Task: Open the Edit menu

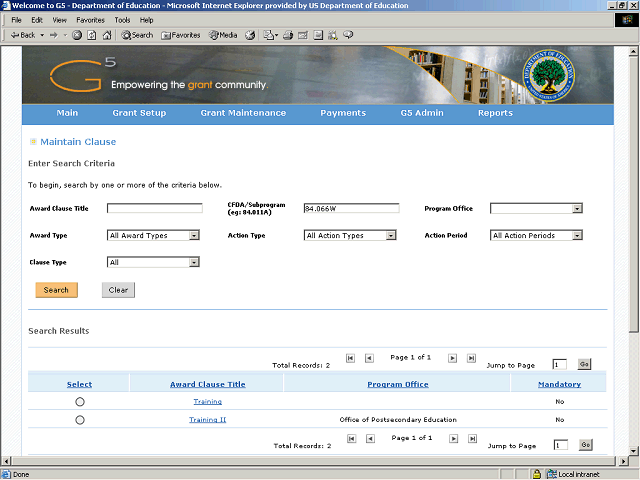Action: click(37, 20)
